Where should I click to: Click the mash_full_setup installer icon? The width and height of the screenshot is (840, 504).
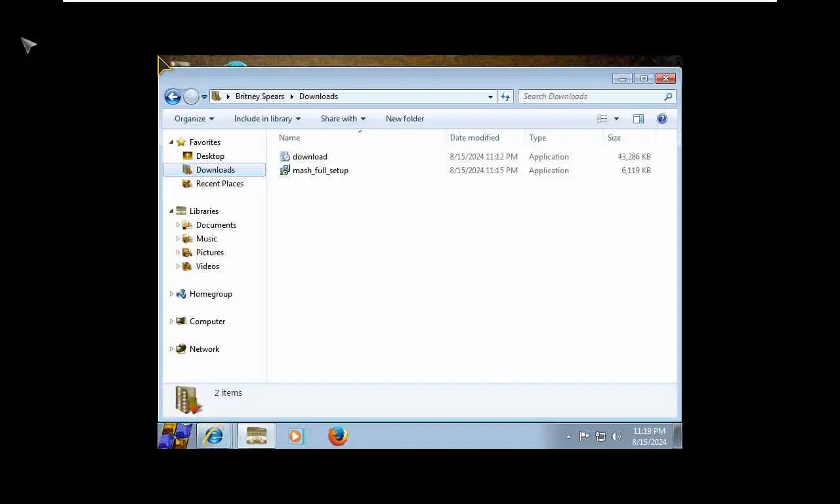point(285,171)
